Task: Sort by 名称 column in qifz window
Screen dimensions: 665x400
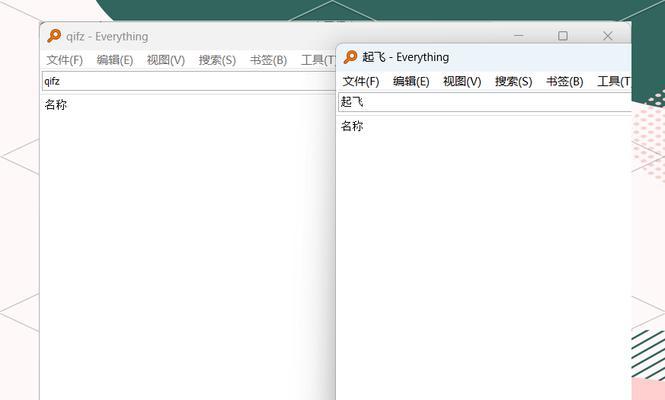Action: pyautogui.click(x=56, y=105)
